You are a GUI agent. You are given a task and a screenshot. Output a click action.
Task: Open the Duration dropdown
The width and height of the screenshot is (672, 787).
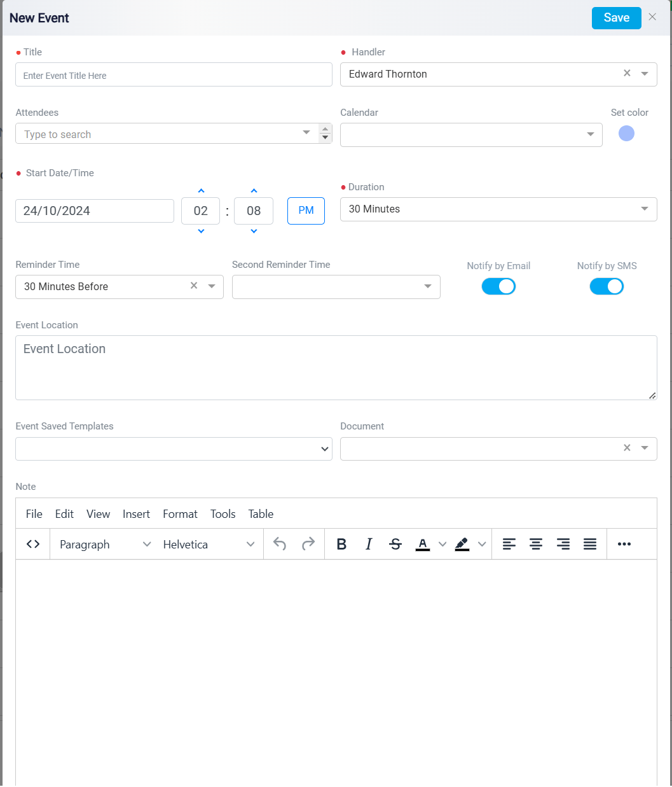[x=645, y=209]
